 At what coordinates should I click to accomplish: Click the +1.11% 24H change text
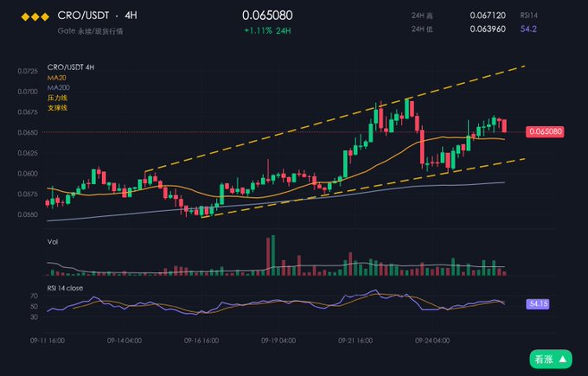click(267, 31)
